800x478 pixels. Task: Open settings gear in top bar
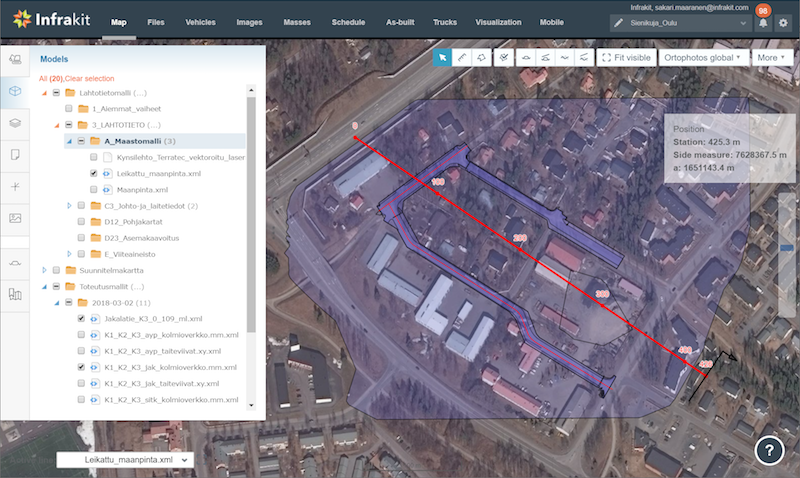783,22
